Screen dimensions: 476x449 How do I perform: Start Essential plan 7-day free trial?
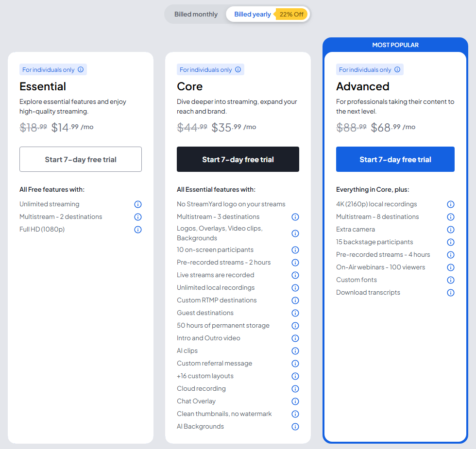81,159
